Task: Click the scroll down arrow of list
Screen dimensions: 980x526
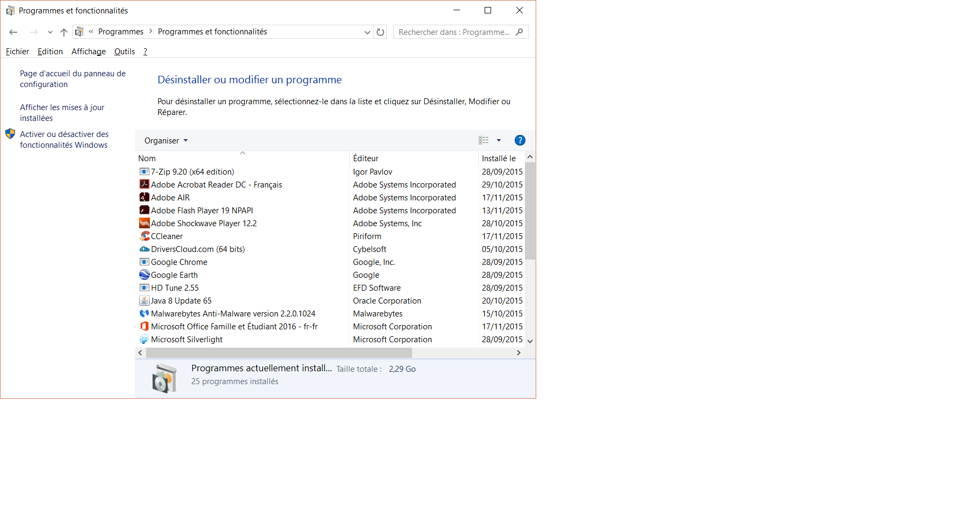Action: (x=530, y=341)
